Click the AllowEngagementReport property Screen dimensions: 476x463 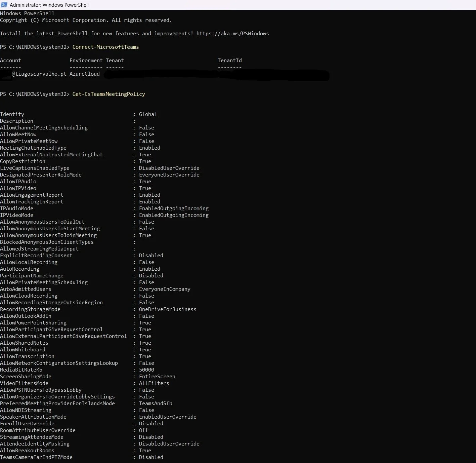(32, 195)
